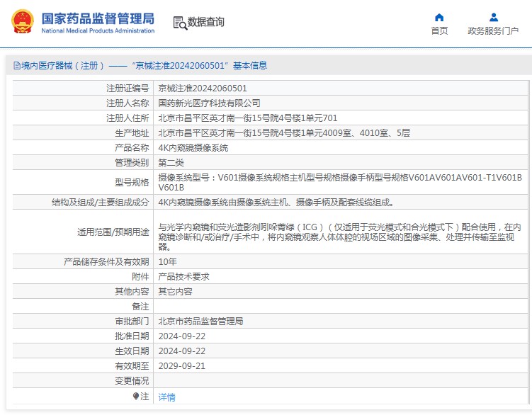Click the 数据查询 magnifier document icon
The image size is (532, 415).
(179, 23)
